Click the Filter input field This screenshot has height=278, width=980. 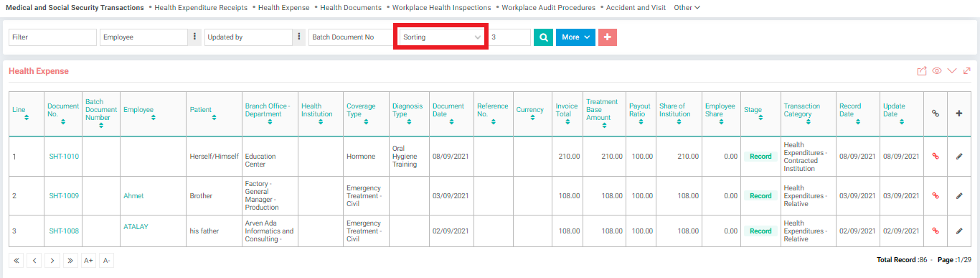point(52,37)
